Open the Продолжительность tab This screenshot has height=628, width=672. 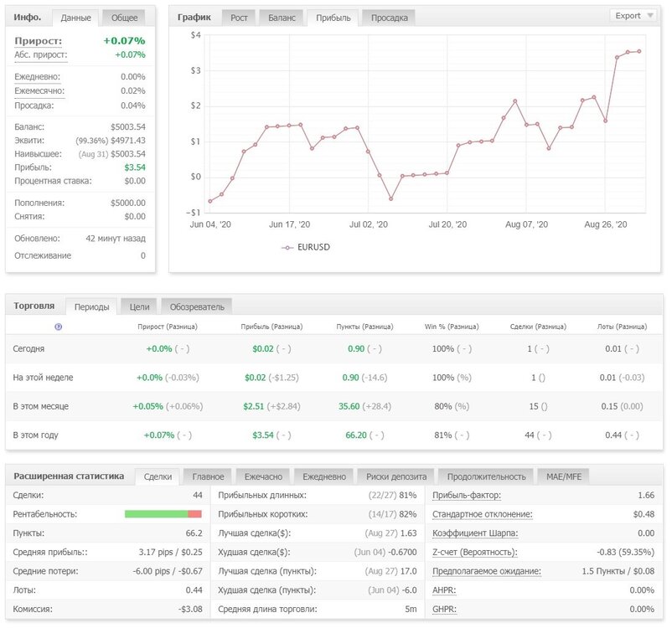(x=486, y=476)
